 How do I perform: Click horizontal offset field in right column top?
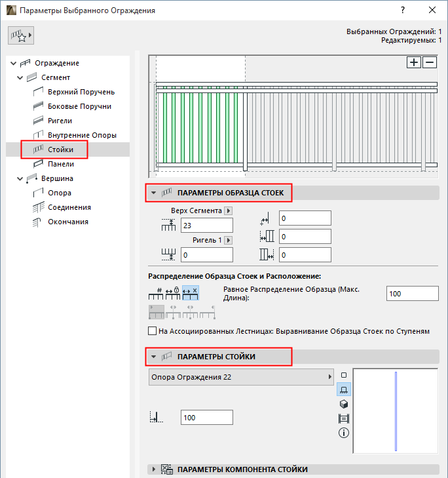pos(305,218)
